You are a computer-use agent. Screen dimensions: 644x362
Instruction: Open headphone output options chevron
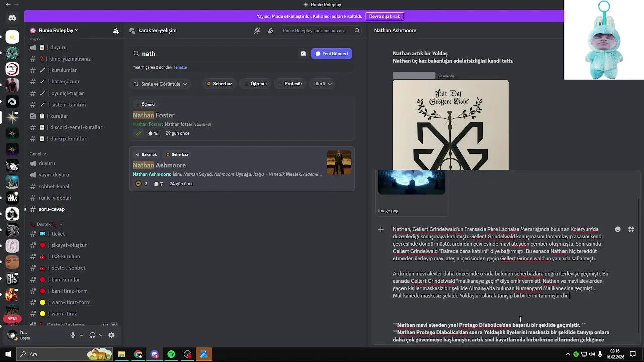point(101,335)
